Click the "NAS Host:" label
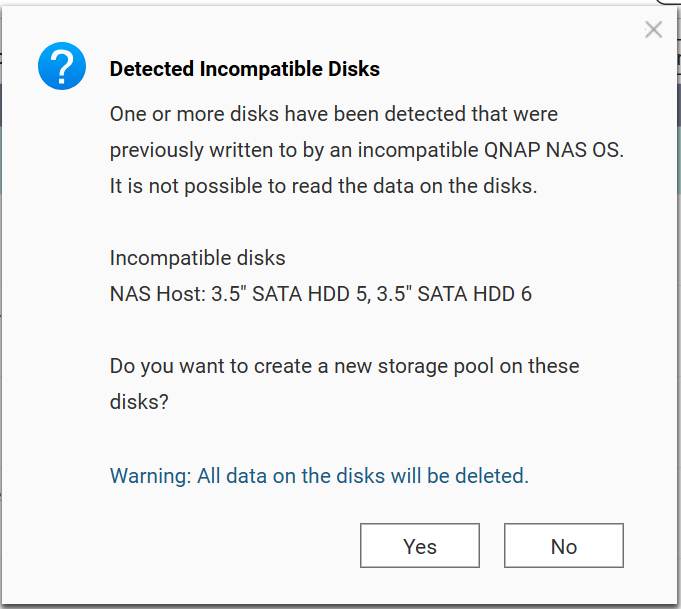Screen dimensions: 681x609 click(x=157, y=294)
